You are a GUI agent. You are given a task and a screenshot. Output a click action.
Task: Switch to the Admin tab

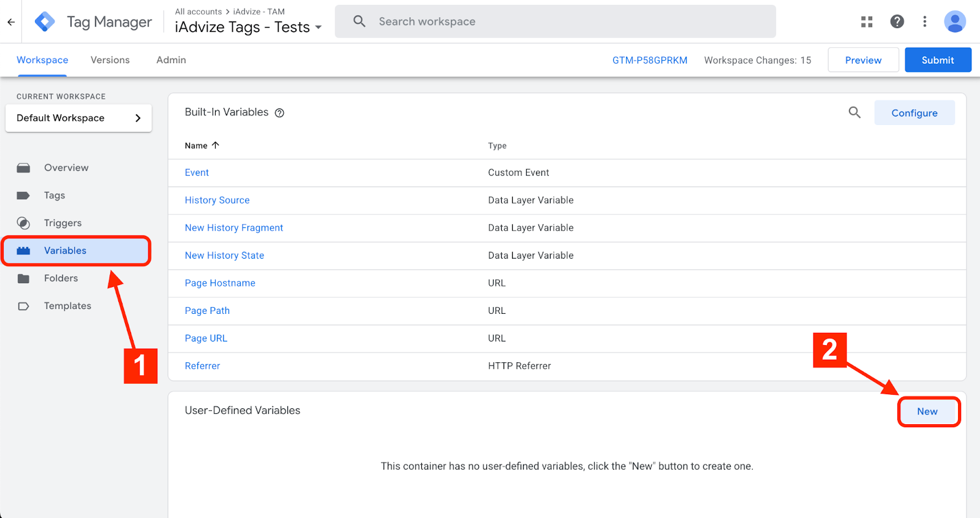171,60
